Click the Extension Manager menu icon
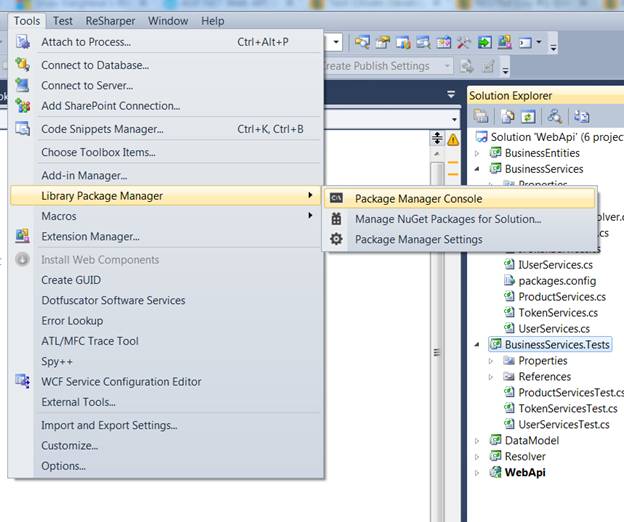624x522 pixels. (x=23, y=236)
